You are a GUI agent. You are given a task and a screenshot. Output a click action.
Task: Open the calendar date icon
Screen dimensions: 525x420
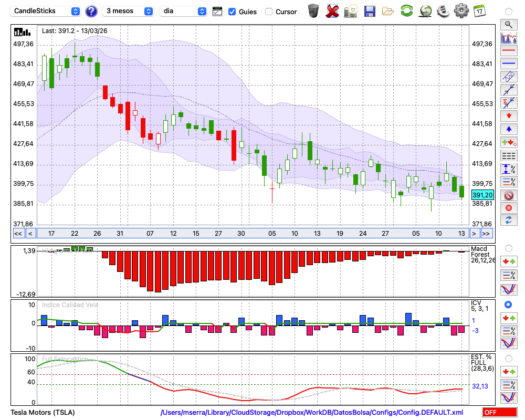tap(479, 11)
